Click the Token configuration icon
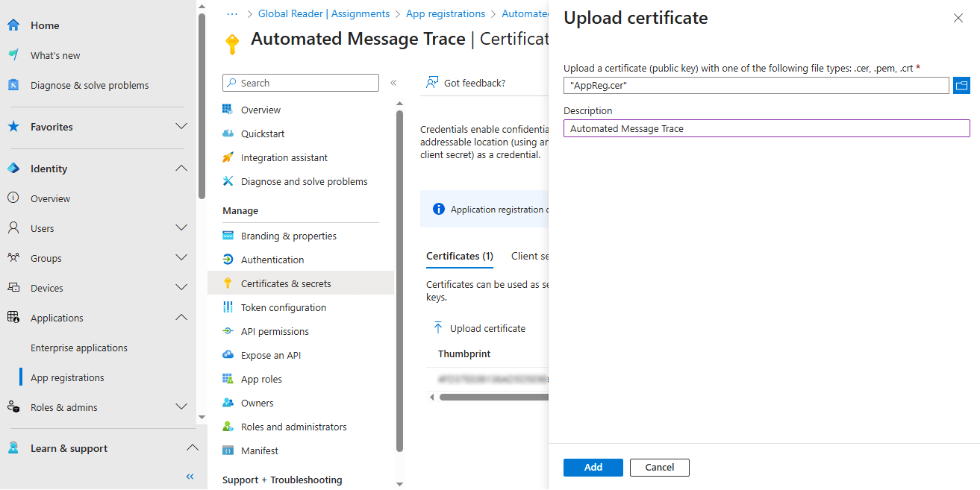980x490 pixels. click(x=228, y=307)
